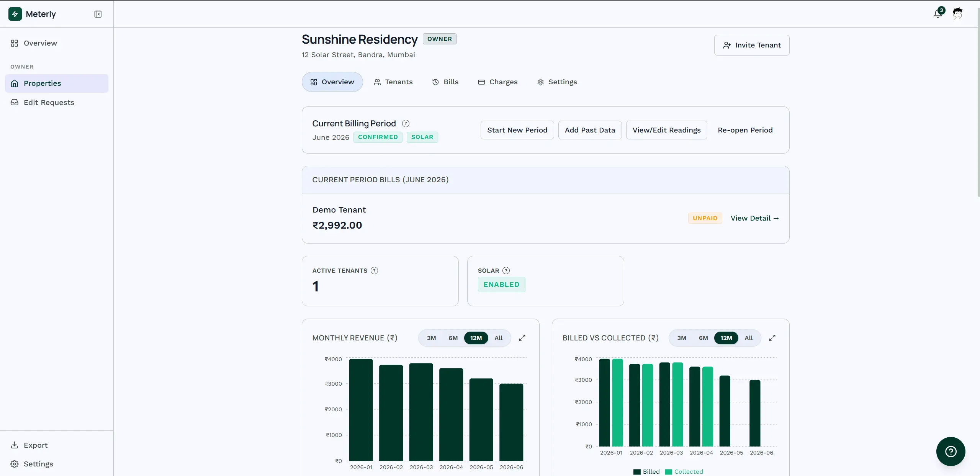Click Export in the sidebar
Screen dimensions: 980x476
tap(57, 445)
